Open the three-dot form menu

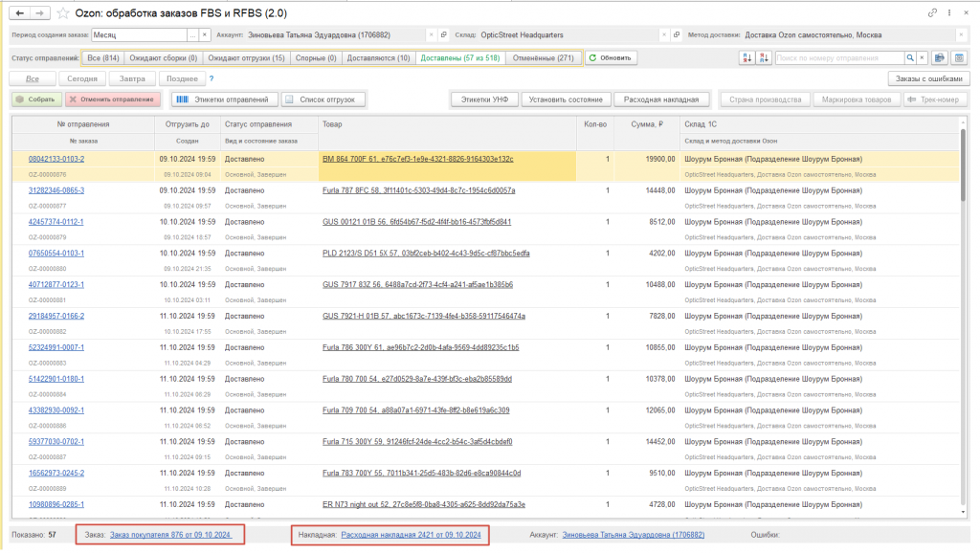click(x=949, y=12)
